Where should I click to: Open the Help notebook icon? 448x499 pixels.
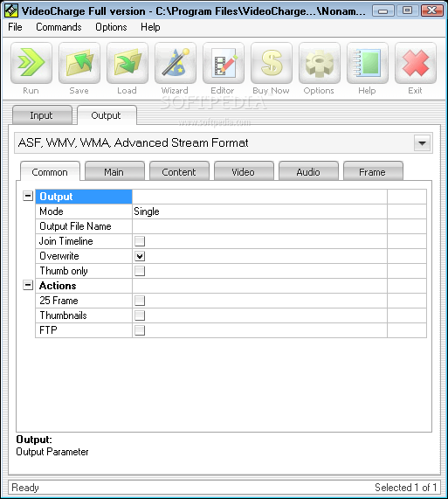tap(368, 63)
